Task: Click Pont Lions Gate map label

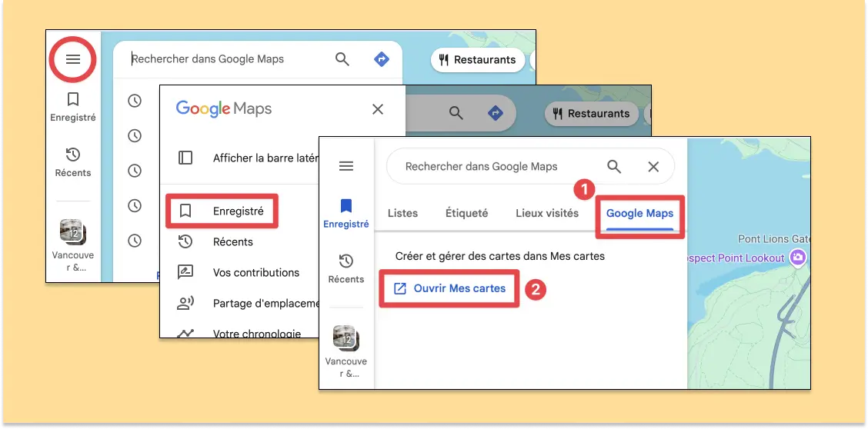Action: coord(773,239)
